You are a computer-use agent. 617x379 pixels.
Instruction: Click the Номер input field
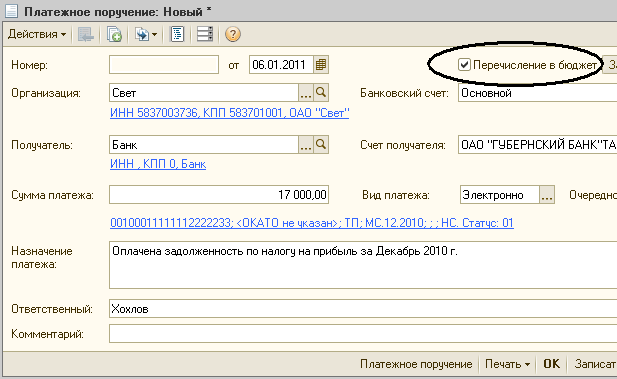tap(164, 65)
